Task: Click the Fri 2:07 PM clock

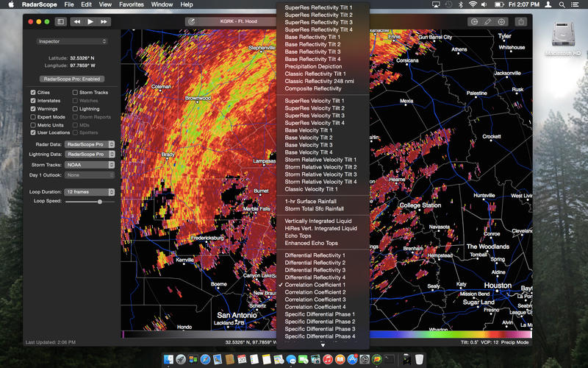Action: 524,4
